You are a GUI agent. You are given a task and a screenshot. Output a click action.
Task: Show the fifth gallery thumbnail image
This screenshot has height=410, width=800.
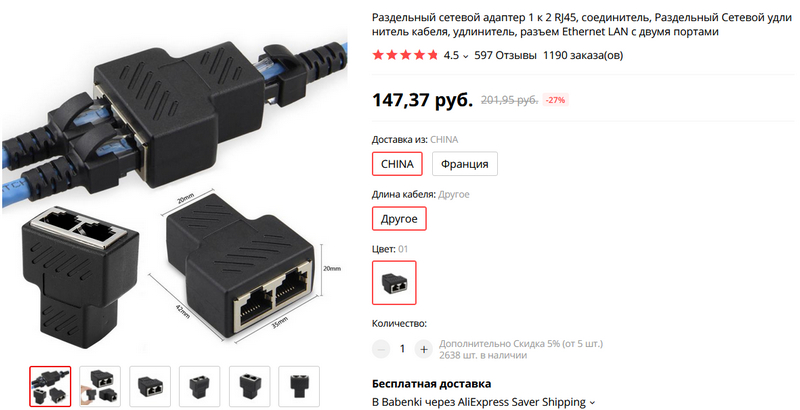[249, 387]
